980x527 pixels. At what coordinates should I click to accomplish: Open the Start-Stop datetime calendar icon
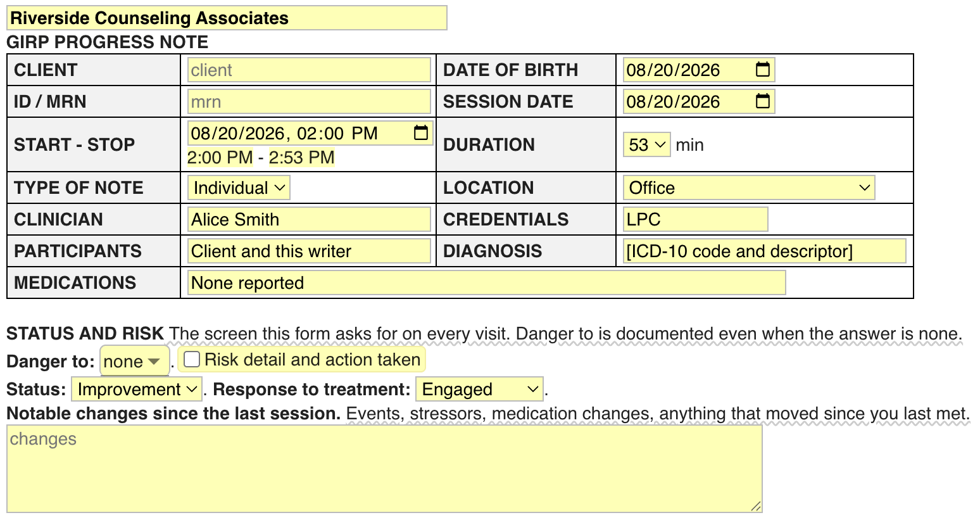click(421, 133)
